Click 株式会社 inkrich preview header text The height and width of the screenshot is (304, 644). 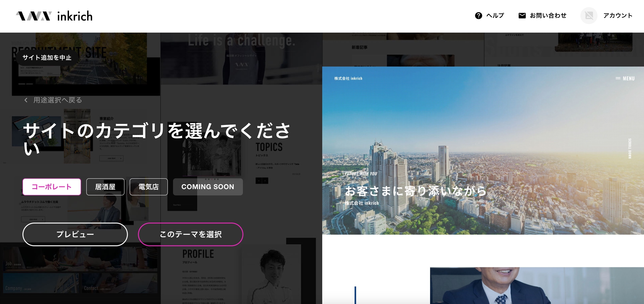click(348, 78)
